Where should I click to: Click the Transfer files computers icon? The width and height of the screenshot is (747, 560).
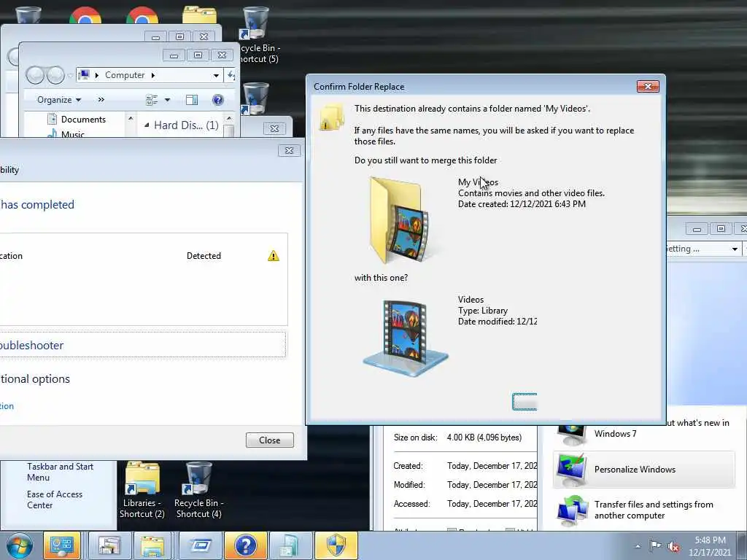[572, 510]
